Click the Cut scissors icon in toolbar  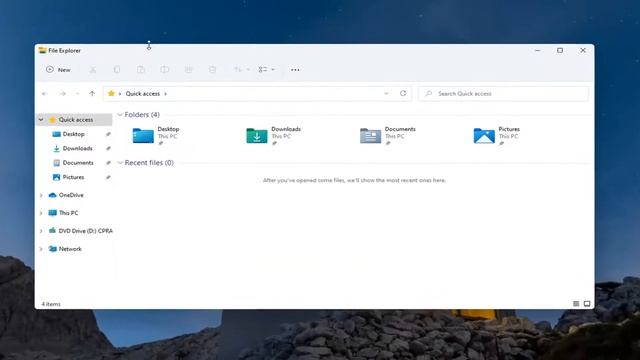pos(93,70)
